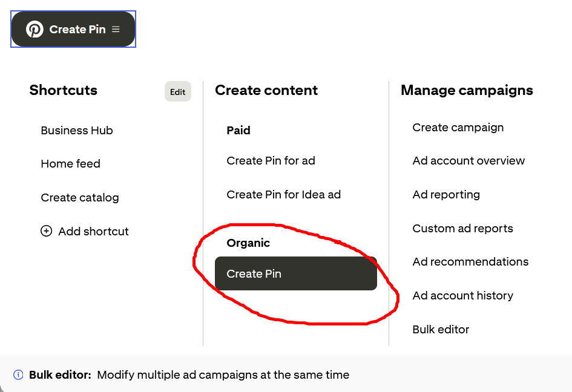Screen dimensions: 572x392
Task: Select Bulk editor under Manage campaigns
Action: tap(441, 329)
